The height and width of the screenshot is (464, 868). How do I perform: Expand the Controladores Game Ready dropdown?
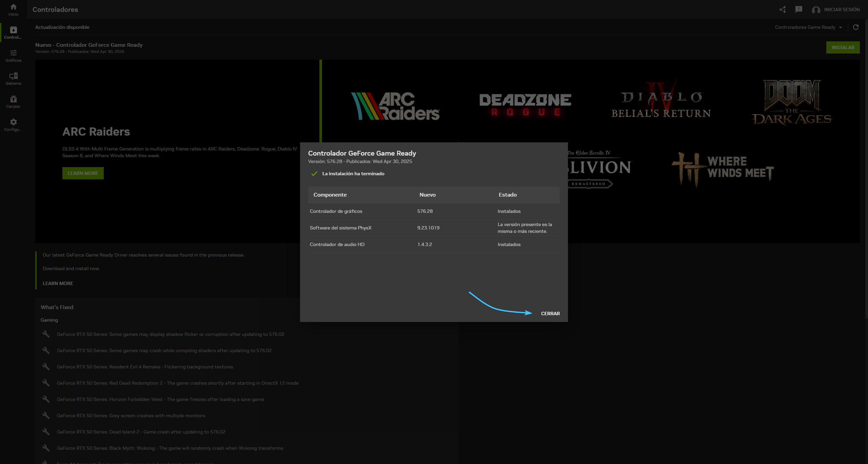[808, 27]
